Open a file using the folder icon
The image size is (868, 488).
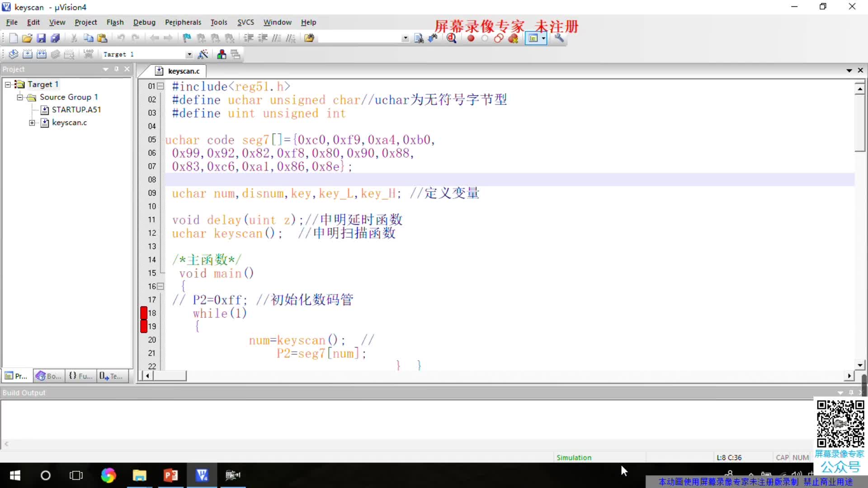[x=27, y=38]
